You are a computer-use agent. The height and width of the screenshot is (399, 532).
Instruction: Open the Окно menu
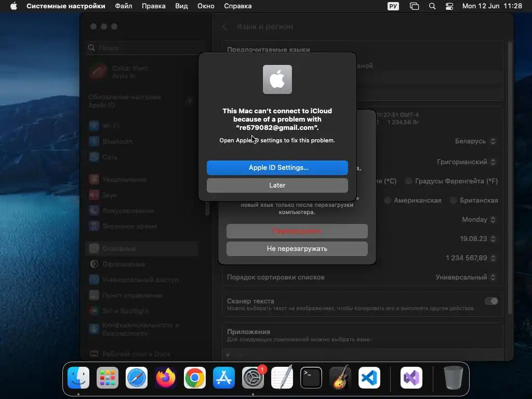tap(206, 6)
